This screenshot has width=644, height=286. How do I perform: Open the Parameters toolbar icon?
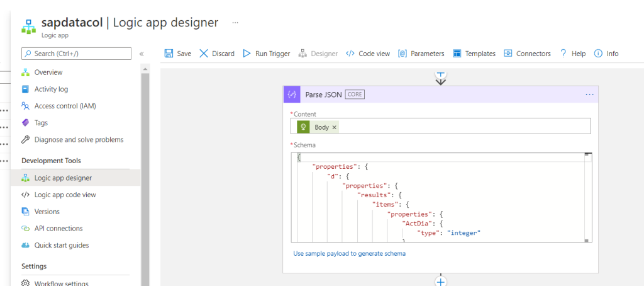tap(402, 54)
